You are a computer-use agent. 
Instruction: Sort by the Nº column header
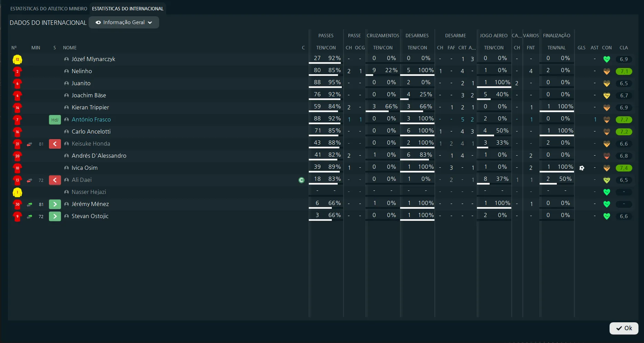coord(14,48)
